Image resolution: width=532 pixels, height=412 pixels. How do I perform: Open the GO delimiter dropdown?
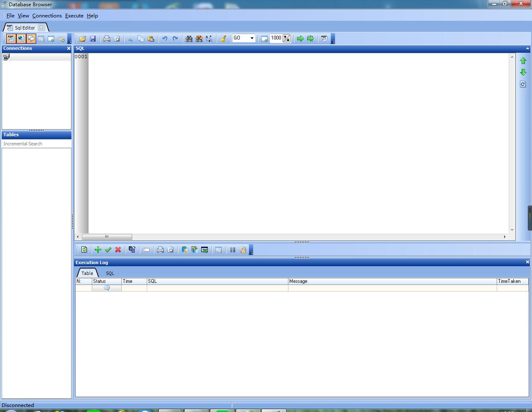[252, 38]
